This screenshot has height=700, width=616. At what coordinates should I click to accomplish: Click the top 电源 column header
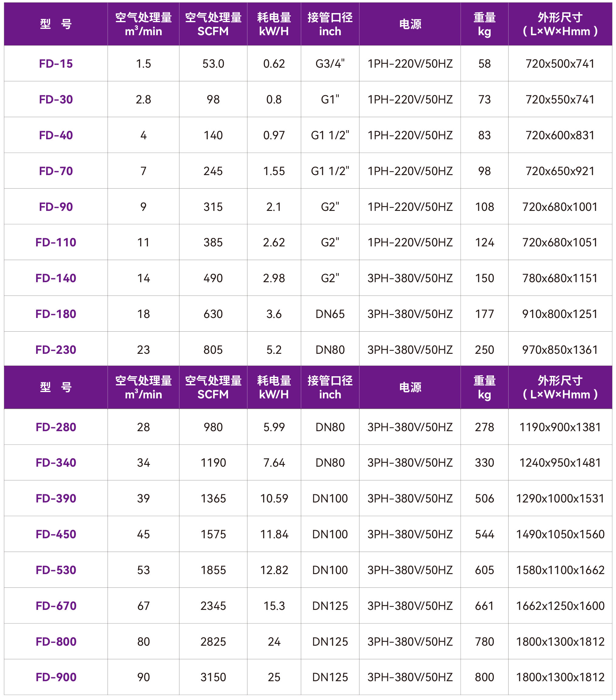click(410, 24)
